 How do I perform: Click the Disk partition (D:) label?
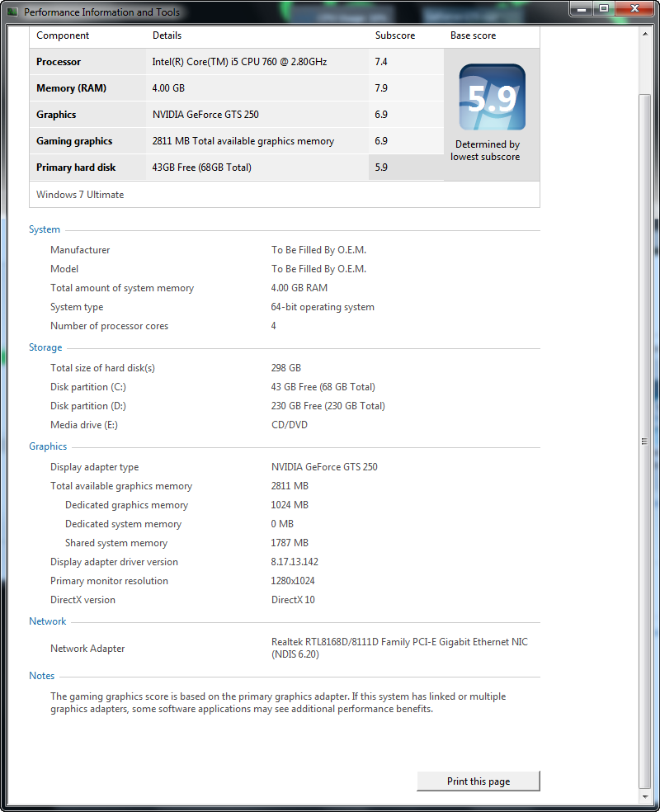pos(88,406)
